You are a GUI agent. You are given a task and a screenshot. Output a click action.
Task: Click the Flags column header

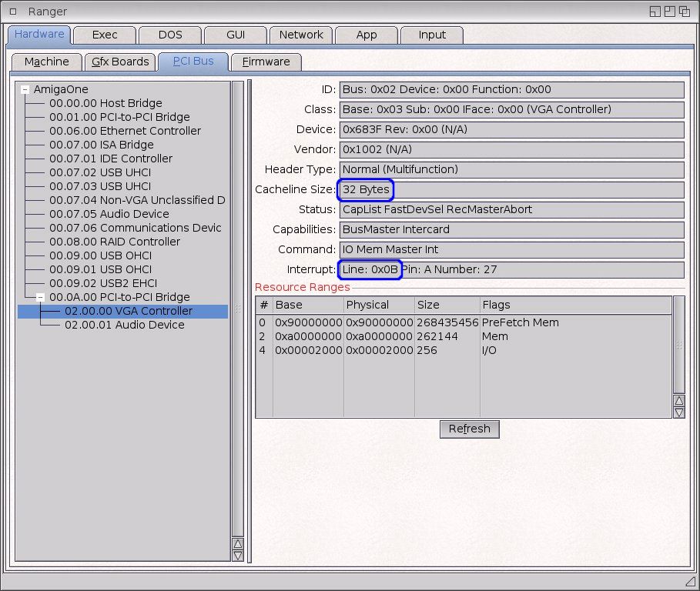[576, 305]
